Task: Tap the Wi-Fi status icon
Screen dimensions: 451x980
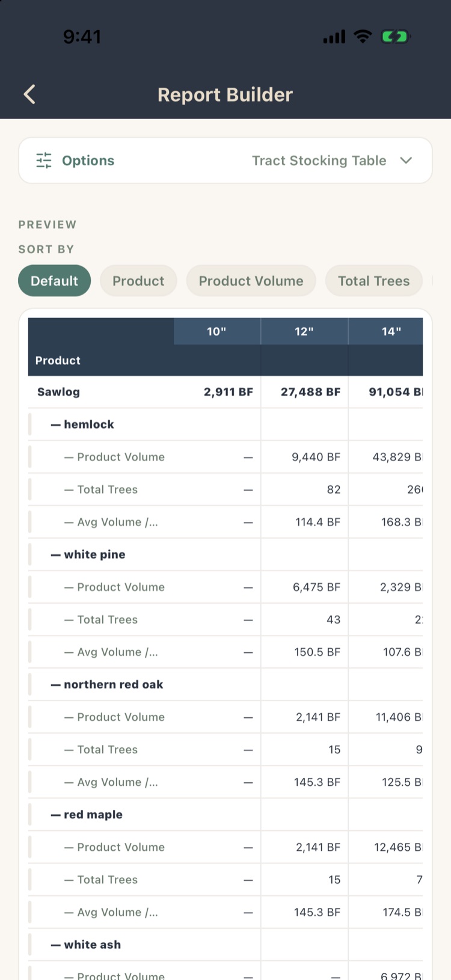Action: click(x=363, y=36)
